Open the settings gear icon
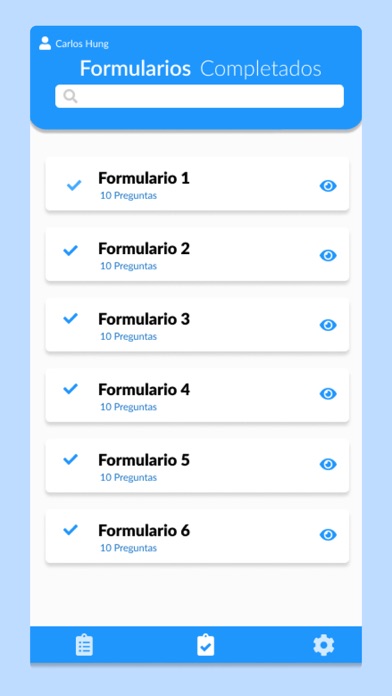Screen dimensions: 392x696 tap(324, 645)
